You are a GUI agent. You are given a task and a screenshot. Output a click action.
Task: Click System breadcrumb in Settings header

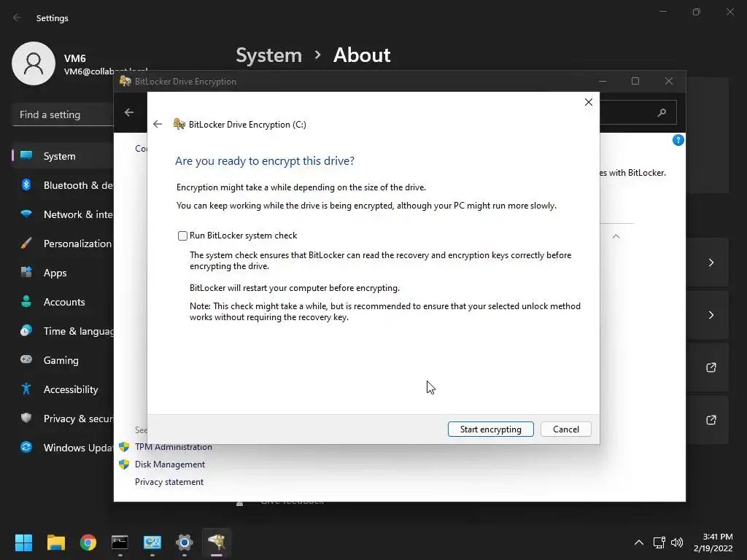(x=268, y=55)
